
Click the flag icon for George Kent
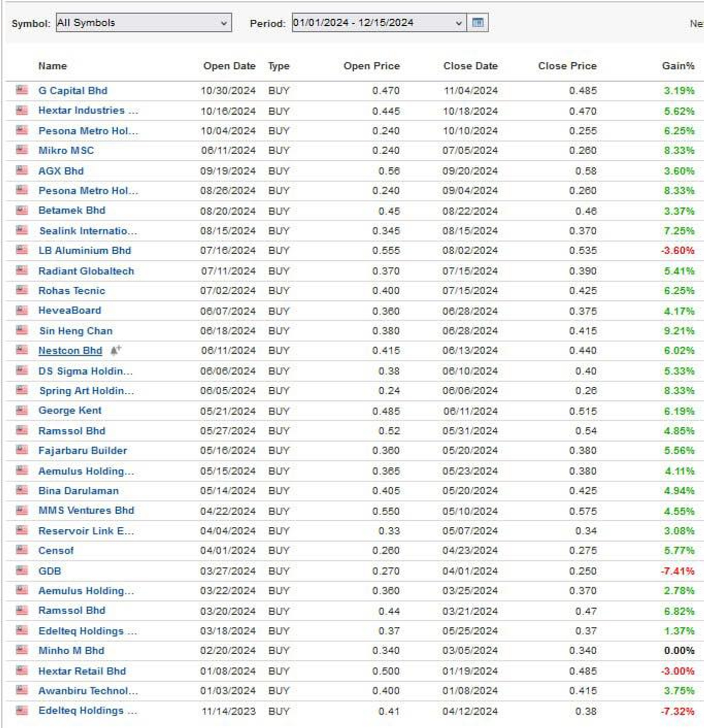pos(22,411)
